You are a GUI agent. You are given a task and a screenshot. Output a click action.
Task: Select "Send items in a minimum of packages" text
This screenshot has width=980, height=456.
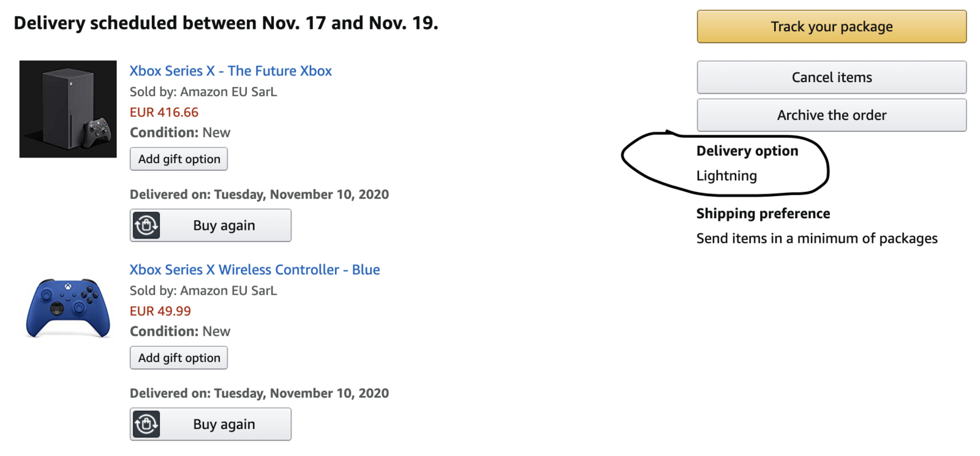point(817,238)
